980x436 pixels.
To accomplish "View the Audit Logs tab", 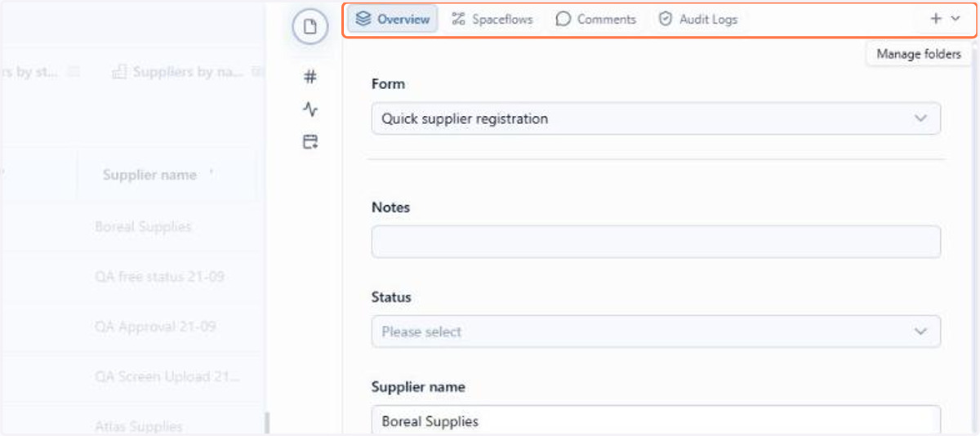I will click(698, 19).
